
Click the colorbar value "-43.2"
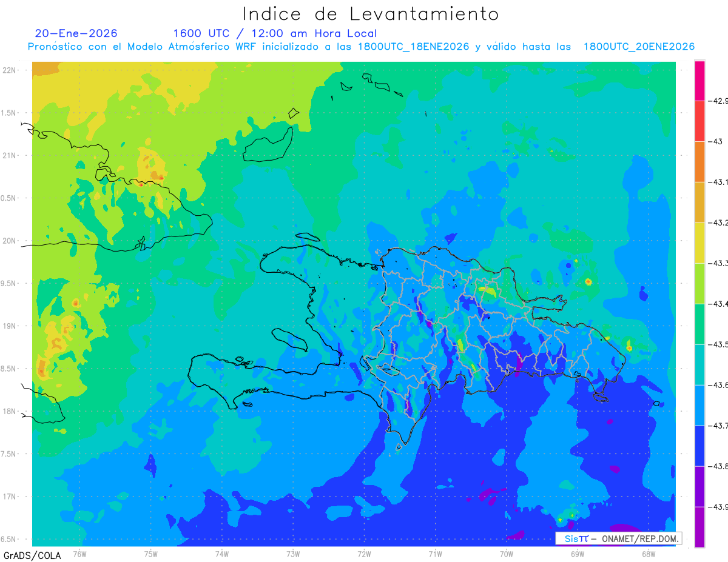tap(718, 222)
